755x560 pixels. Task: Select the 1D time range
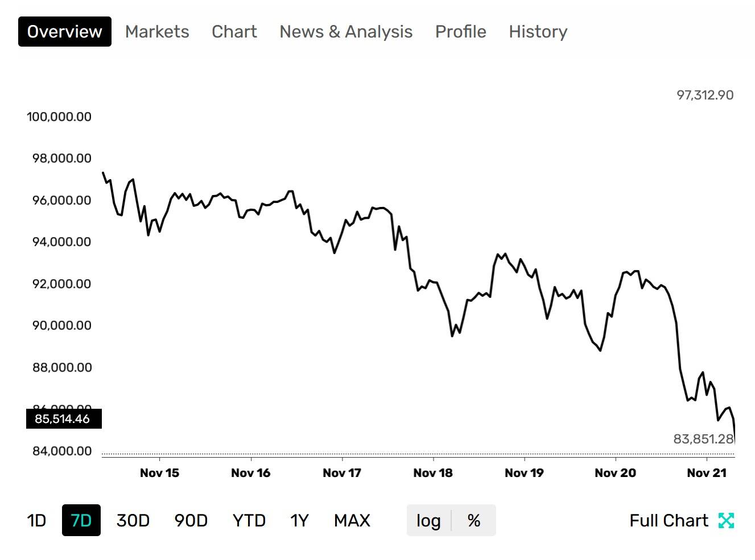pos(36,520)
